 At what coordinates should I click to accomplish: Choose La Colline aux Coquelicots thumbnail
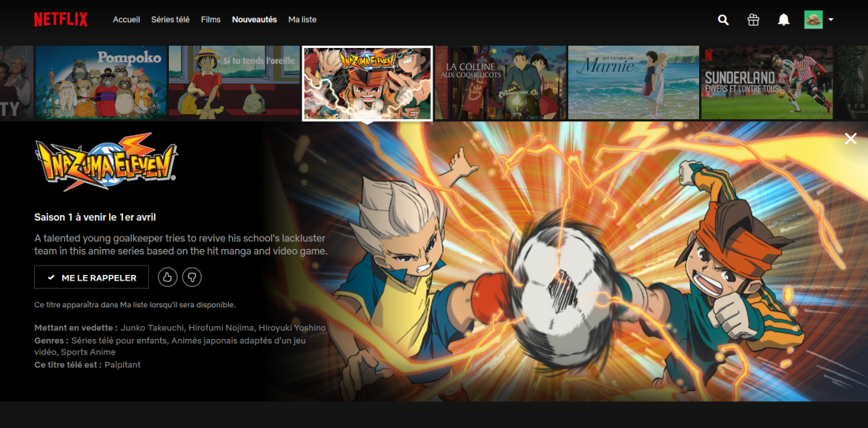(x=500, y=82)
